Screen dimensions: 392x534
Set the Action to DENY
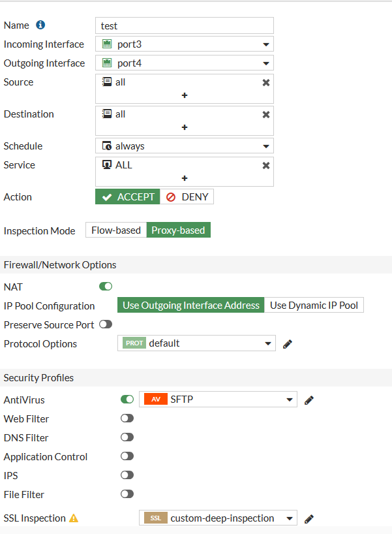tap(187, 197)
